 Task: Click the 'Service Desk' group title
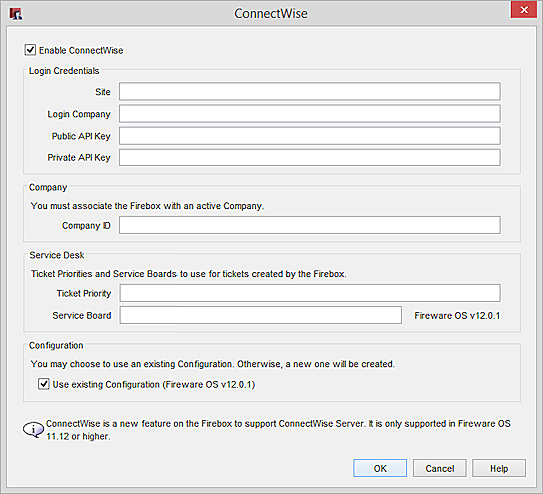57,255
